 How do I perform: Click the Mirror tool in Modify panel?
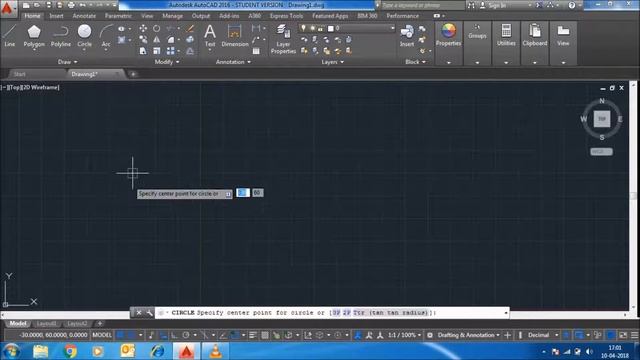157,40
